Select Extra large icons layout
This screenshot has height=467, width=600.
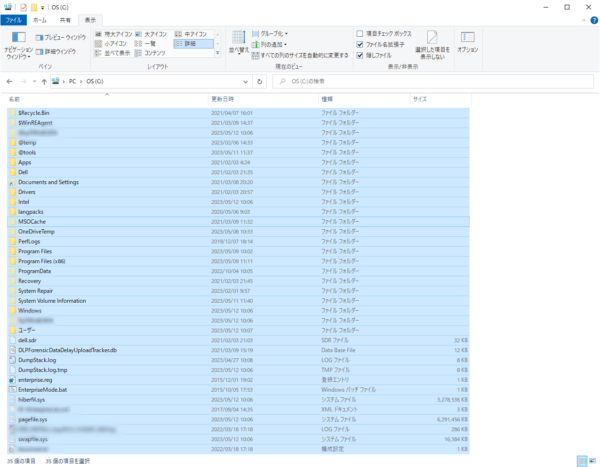(x=114, y=34)
